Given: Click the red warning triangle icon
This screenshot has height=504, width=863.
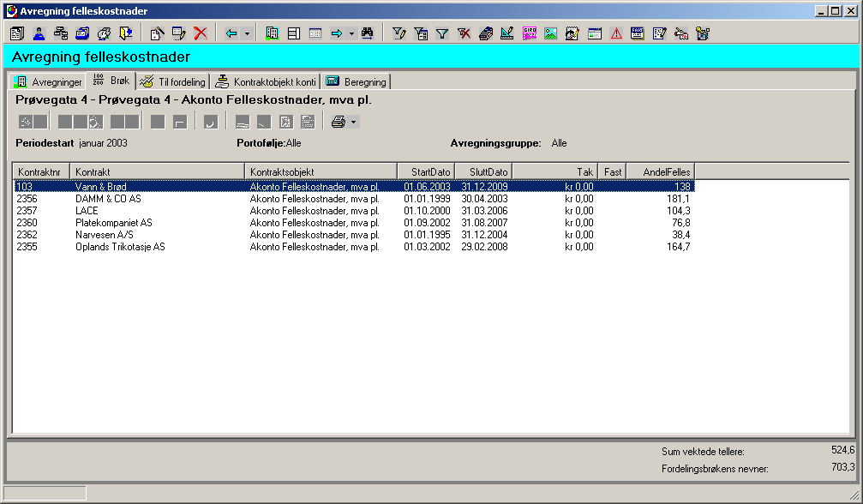Looking at the screenshot, I should coord(616,33).
